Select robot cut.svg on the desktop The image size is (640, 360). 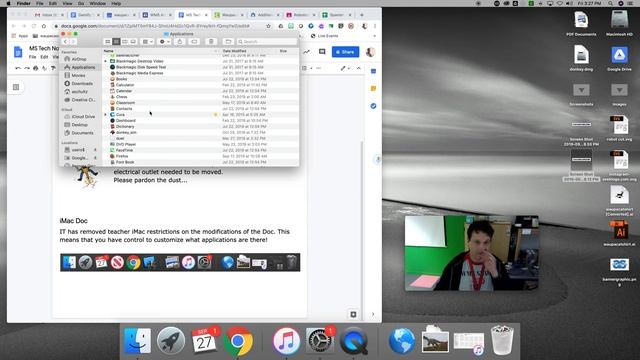(x=619, y=125)
